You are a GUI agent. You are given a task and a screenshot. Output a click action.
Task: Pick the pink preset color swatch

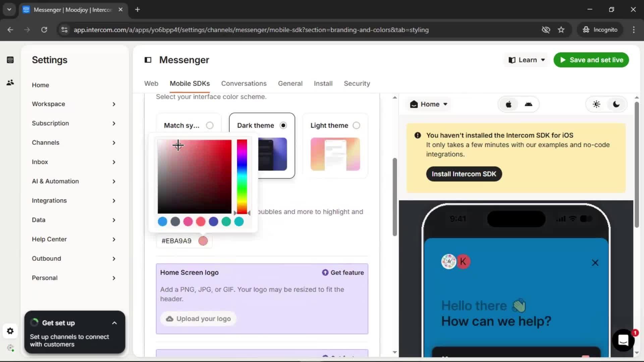point(188,222)
